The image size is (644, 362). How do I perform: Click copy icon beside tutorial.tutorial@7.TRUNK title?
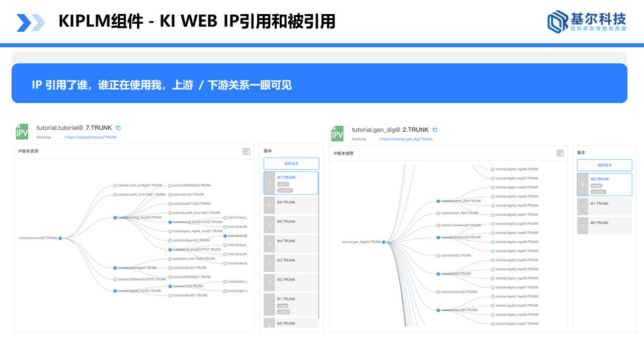coord(118,128)
